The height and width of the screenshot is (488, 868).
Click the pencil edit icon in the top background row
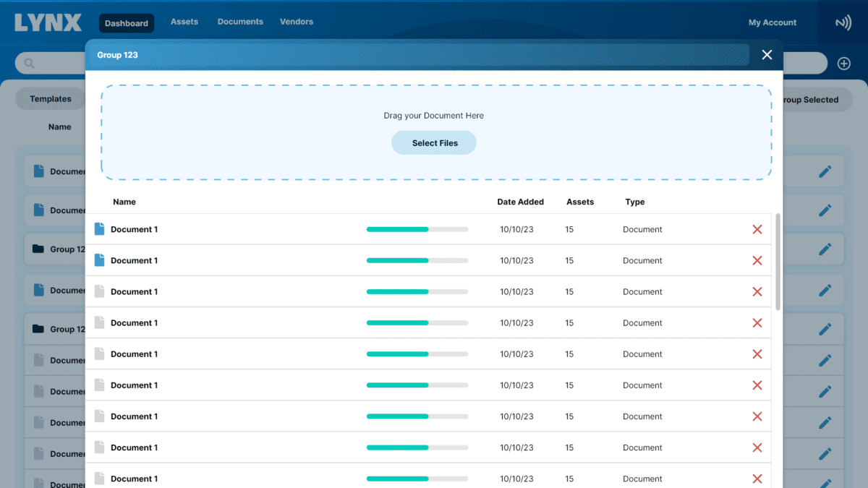click(825, 171)
